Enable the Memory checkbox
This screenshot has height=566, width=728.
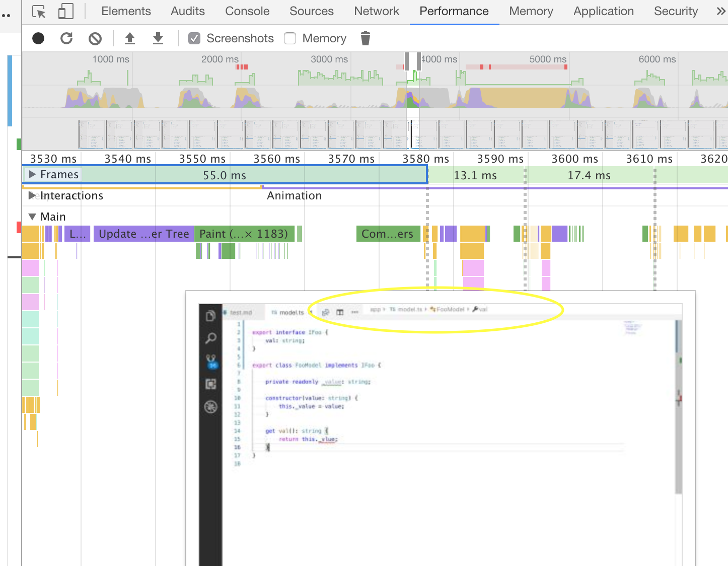[290, 38]
